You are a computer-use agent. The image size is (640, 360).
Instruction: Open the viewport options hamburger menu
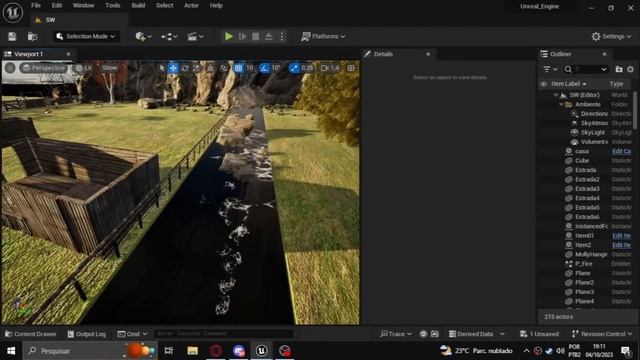(10, 68)
